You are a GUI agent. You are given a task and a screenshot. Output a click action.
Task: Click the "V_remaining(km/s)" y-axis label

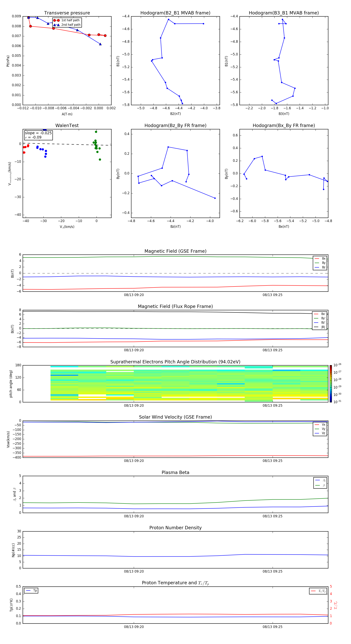(10, 173)
